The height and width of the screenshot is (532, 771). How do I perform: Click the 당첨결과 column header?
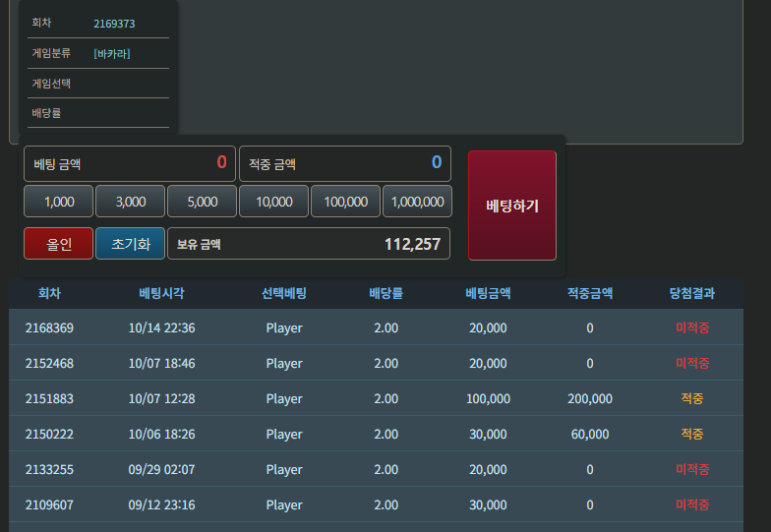click(692, 293)
